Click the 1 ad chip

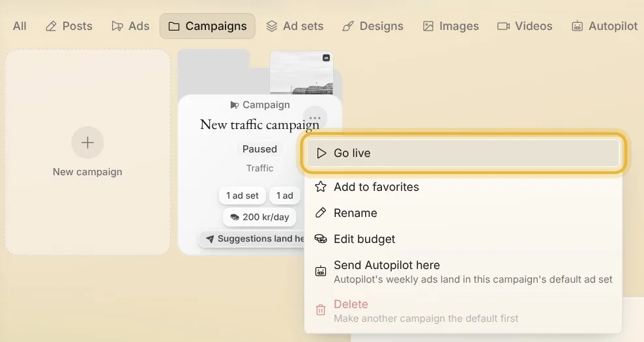pyautogui.click(x=285, y=195)
